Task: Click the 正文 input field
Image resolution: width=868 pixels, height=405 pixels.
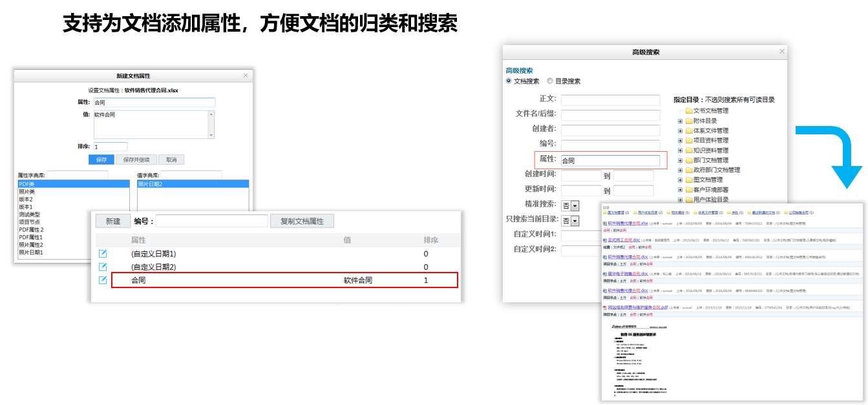Action: 610,100
